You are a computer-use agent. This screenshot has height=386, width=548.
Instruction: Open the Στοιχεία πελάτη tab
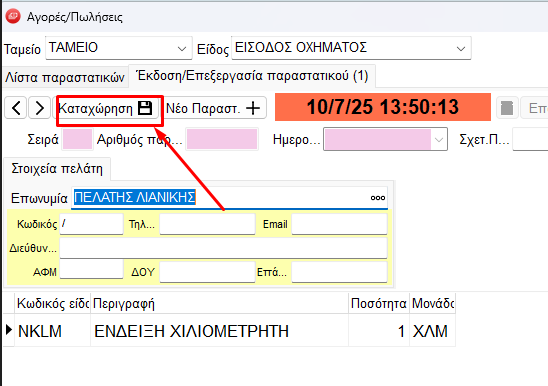(57, 169)
